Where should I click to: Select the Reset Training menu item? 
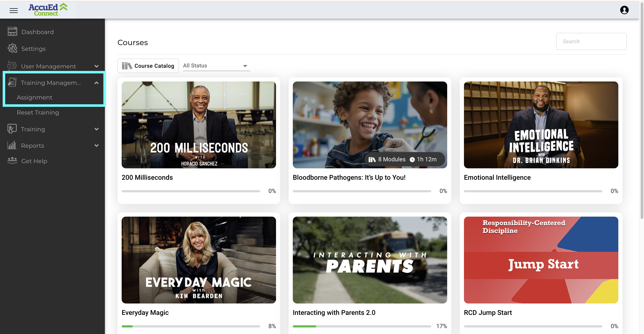point(38,112)
